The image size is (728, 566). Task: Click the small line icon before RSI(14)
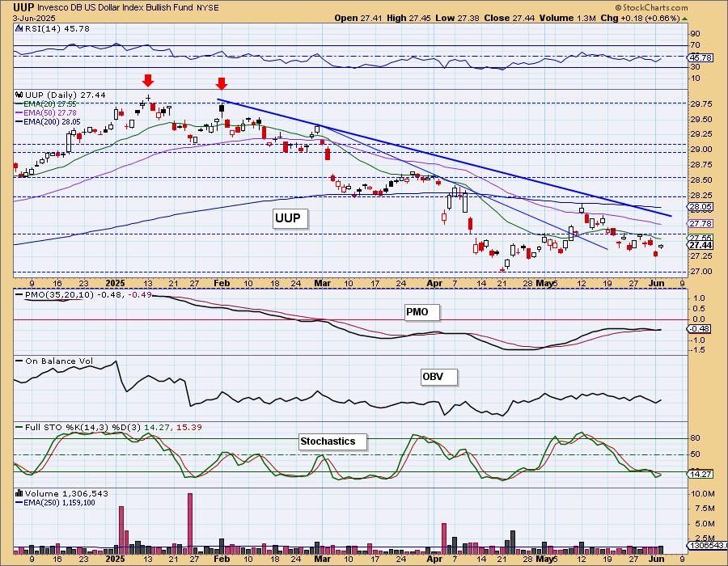[19, 28]
